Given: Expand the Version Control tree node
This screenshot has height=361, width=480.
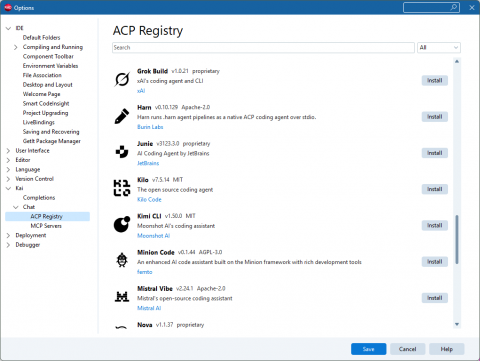Looking at the screenshot, I should pyautogui.click(x=8, y=179).
